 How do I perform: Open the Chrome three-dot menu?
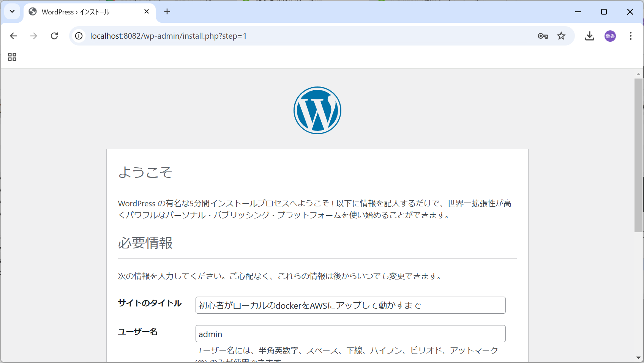pos(631,36)
